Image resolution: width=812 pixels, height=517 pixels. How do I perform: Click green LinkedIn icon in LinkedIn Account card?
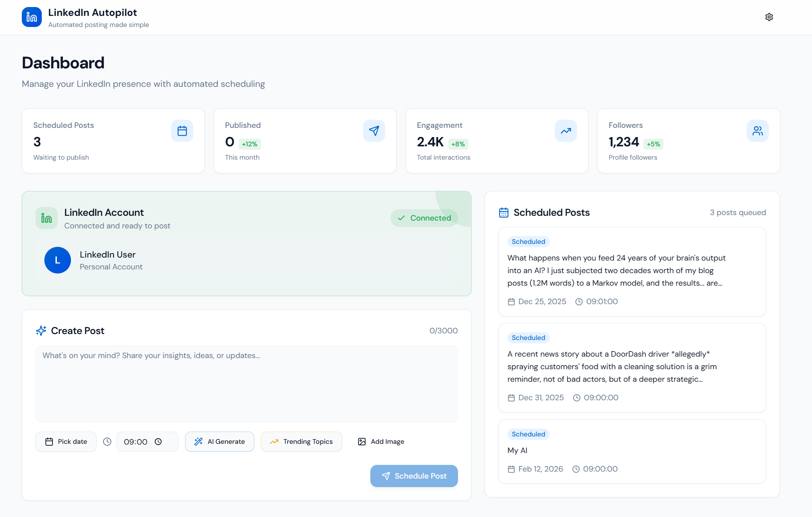pos(47,218)
